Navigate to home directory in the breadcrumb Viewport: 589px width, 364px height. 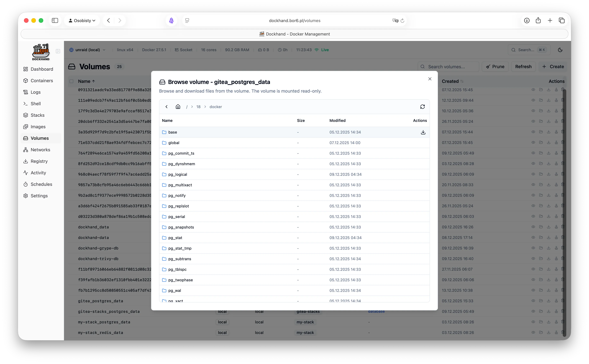click(178, 107)
